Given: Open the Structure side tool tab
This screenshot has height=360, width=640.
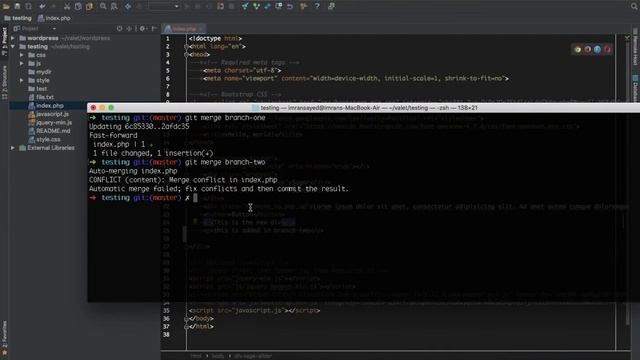Looking at the screenshot, I should click(x=4, y=82).
